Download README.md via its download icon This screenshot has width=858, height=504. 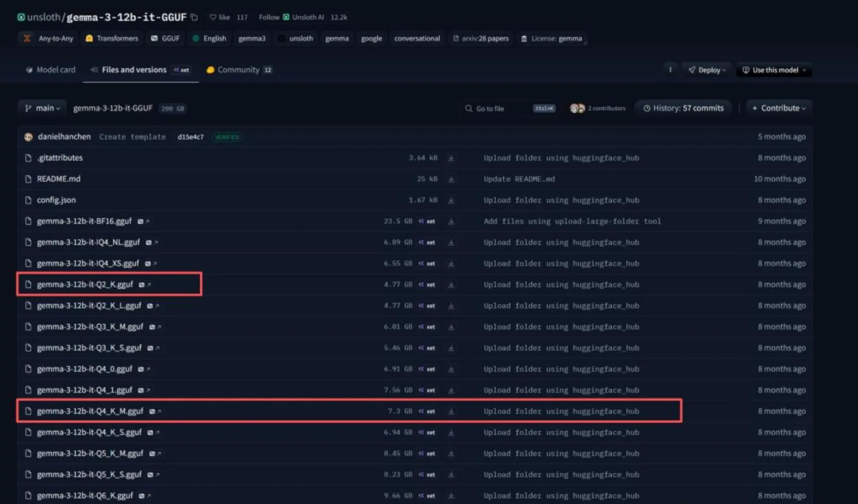point(451,179)
